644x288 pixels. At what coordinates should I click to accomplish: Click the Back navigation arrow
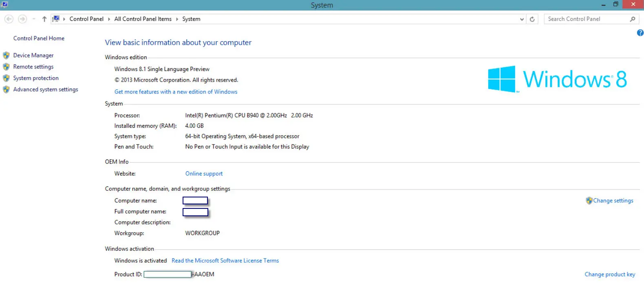9,19
